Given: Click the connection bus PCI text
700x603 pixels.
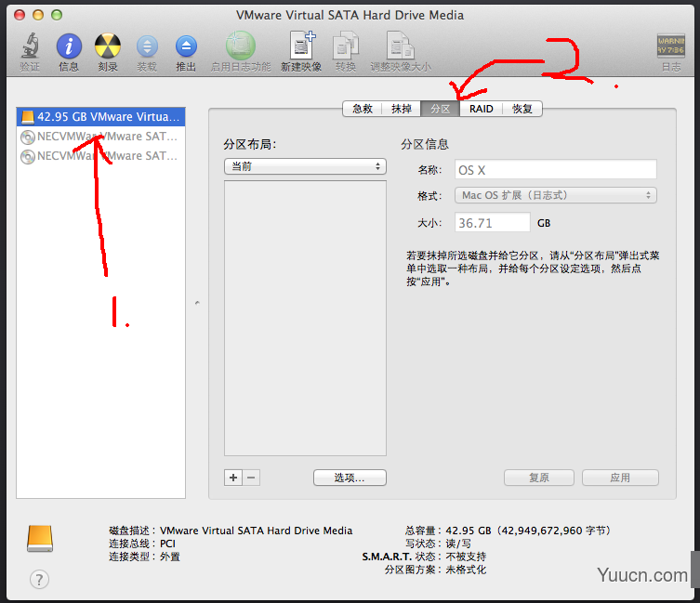Looking at the screenshot, I should (x=167, y=544).
